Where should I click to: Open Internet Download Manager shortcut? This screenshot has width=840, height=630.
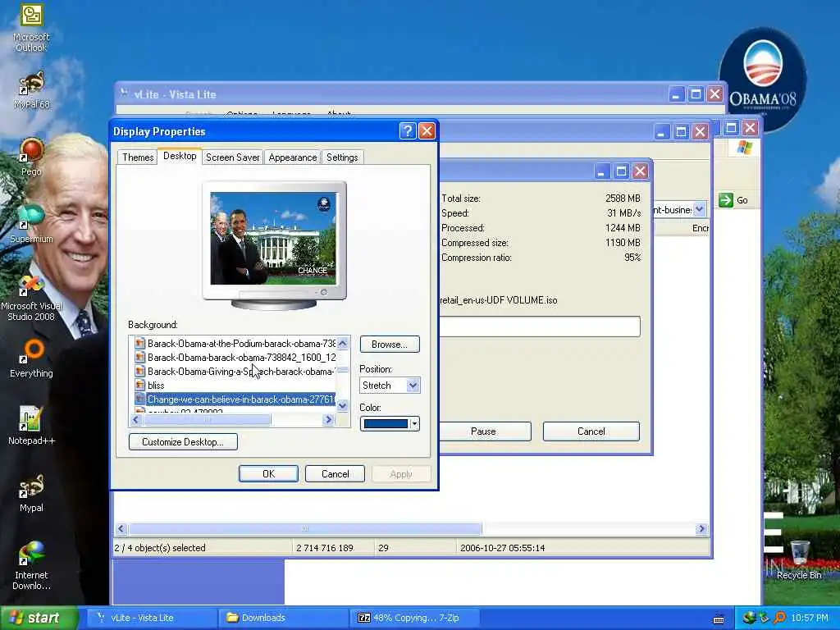[31, 566]
